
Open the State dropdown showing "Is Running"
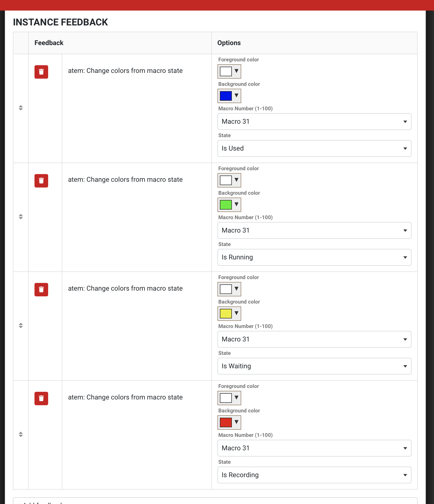314,257
